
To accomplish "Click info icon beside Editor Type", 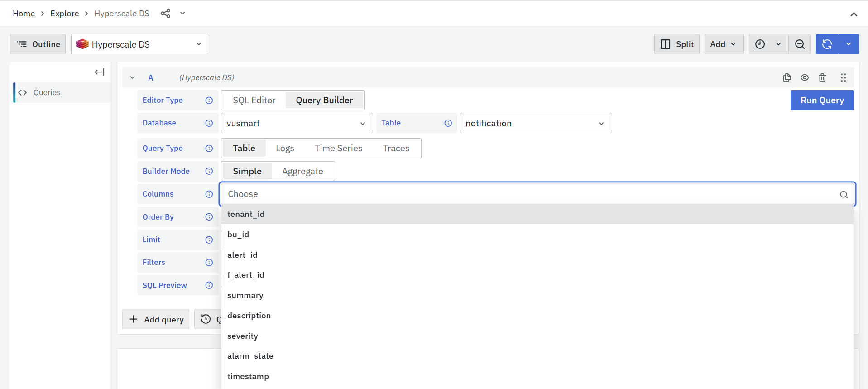I will click(209, 101).
